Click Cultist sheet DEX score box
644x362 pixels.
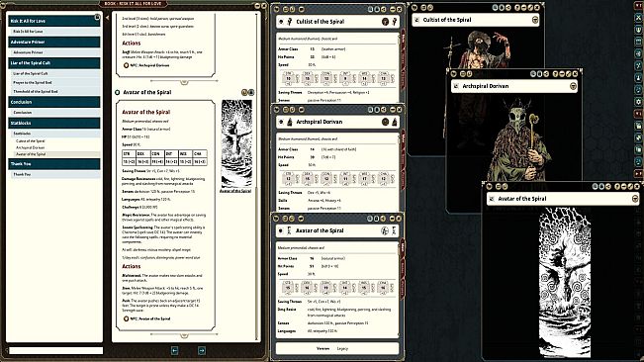click(308, 78)
